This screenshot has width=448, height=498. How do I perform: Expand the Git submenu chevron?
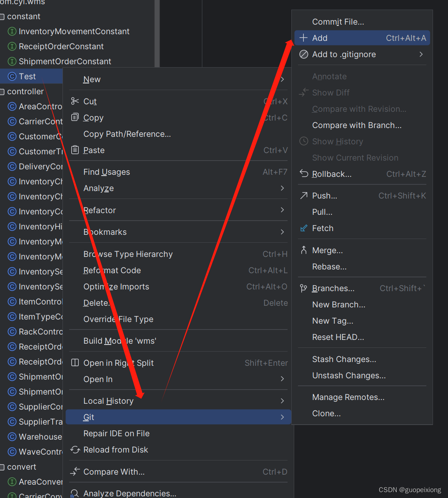click(282, 417)
